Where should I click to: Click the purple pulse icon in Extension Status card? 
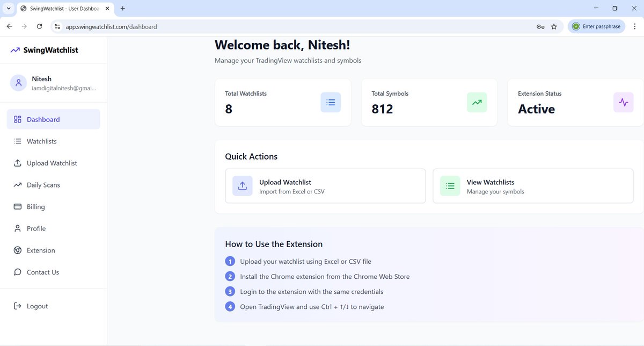pyautogui.click(x=623, y=102)
